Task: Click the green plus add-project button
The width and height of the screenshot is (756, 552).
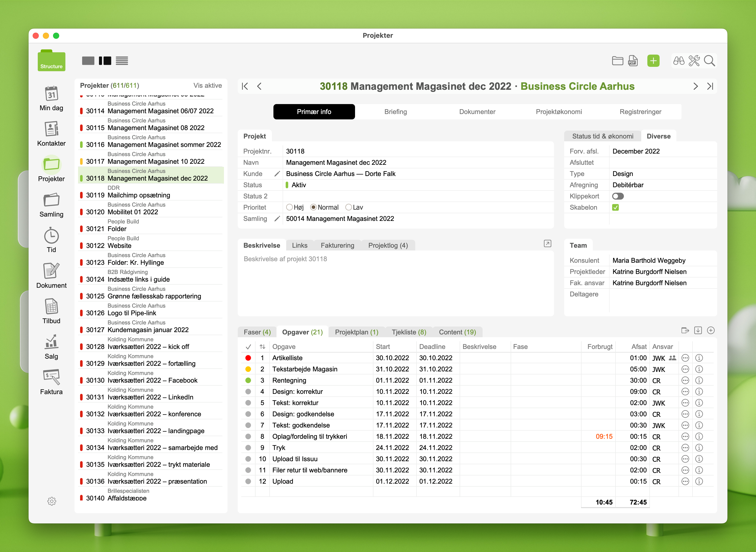Action: tap(653, 61)
